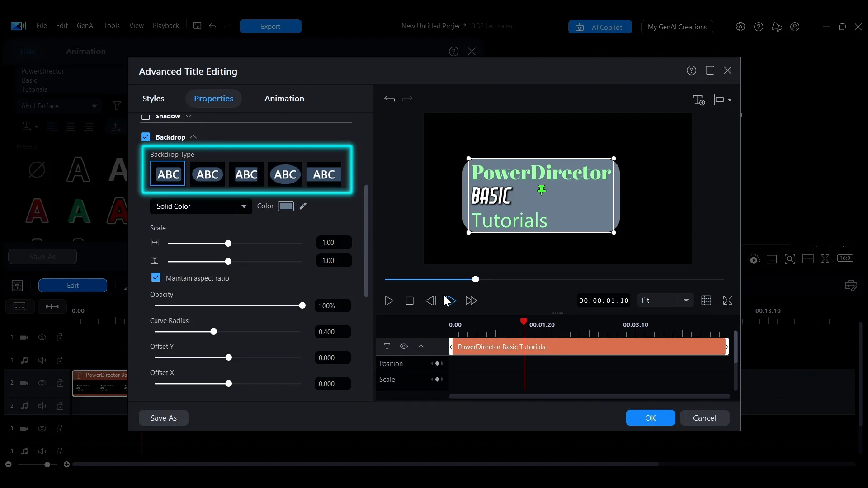Step to the previous frame
868x488 pixels.
click(430, 300)
